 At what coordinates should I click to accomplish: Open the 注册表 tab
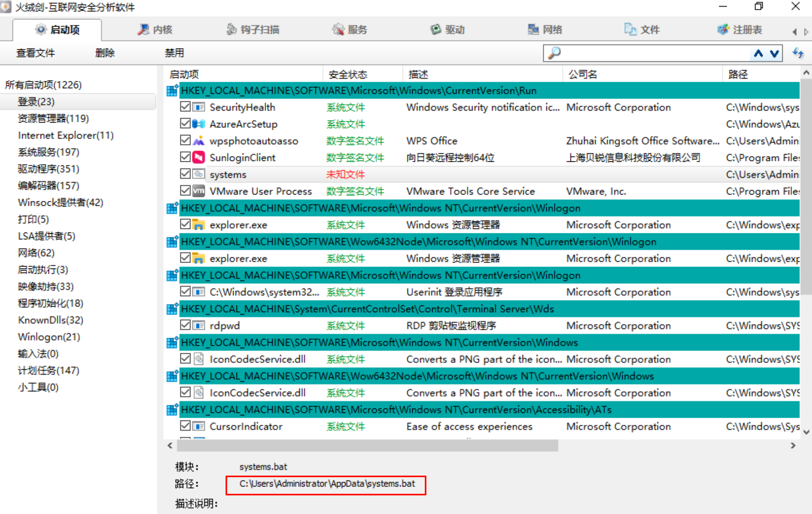[x=740, y=30]
